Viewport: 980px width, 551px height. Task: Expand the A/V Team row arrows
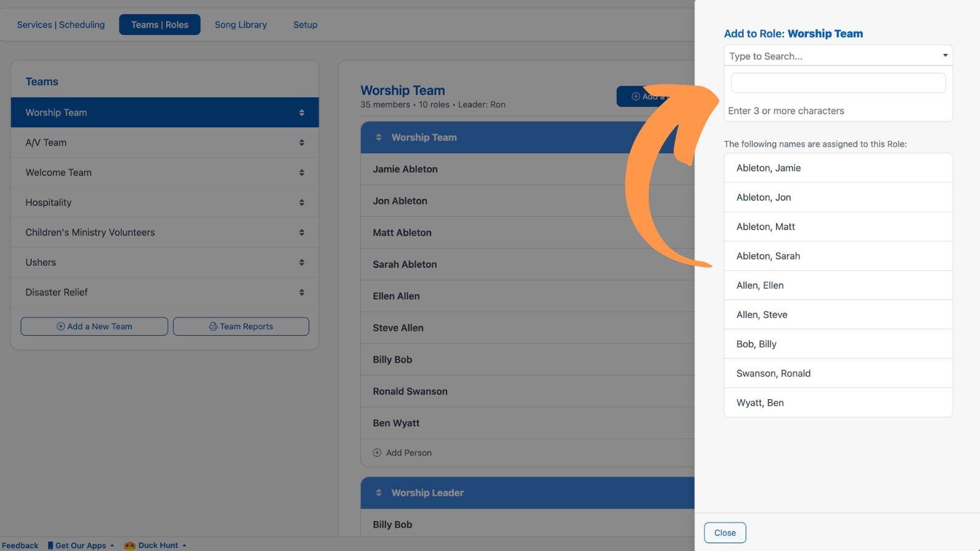(x=301, y=143)
